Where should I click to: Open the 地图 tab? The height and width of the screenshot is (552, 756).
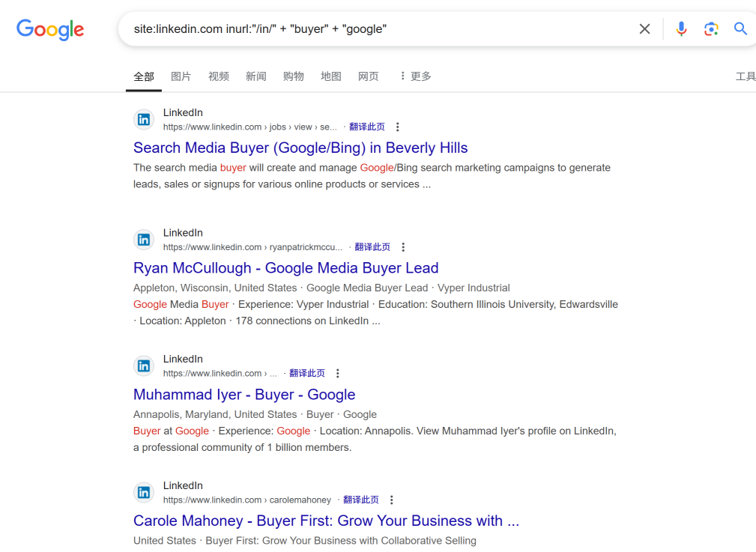[x=330, y=76]
